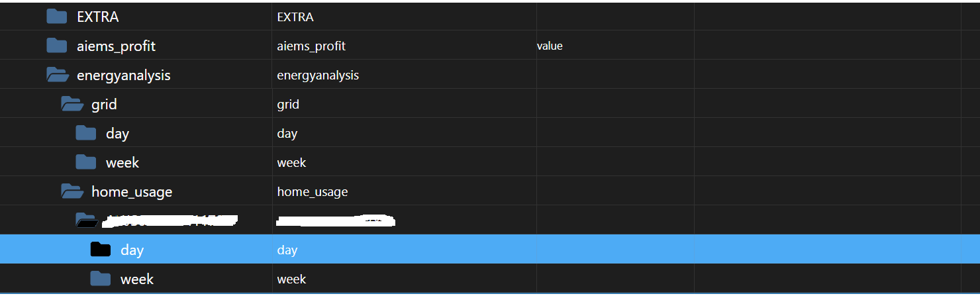980x296 pixels.
Task: Click folder icon of day under grid
Action: click(x=86, y=133)
